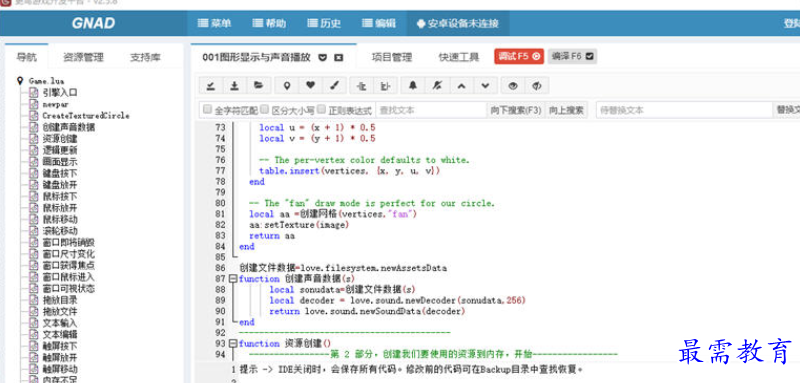Click the paintbrush toolbar icon
800x383 pixels.
coord(335,86)
